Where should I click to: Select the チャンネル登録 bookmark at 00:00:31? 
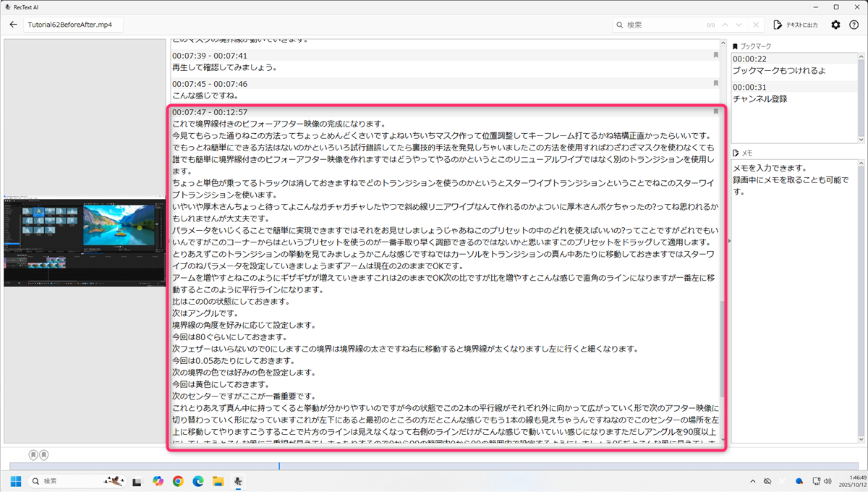point(793,93)
